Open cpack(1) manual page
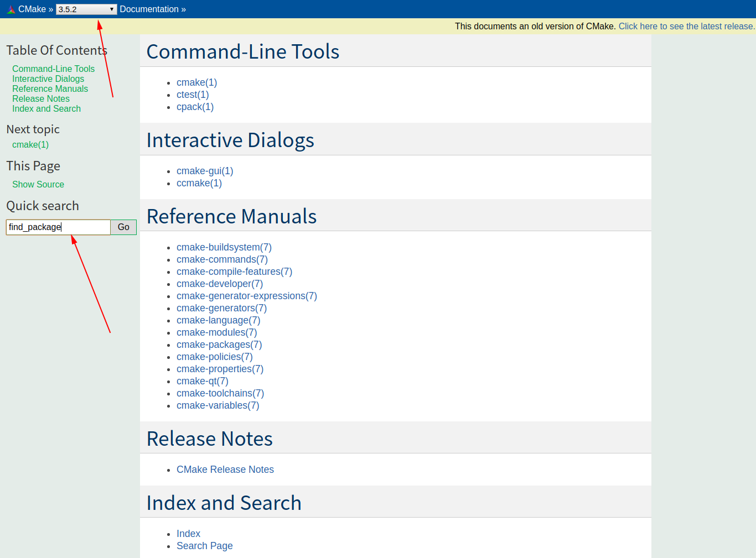The height and width of the screenshot is (558, 756). point(195,107)
